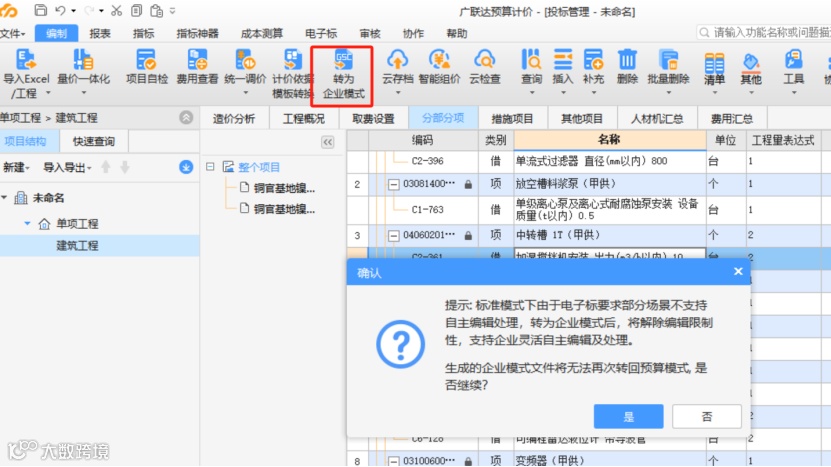Click the 补充 supplement tool

pyautogui.click(x=593, y=72)
